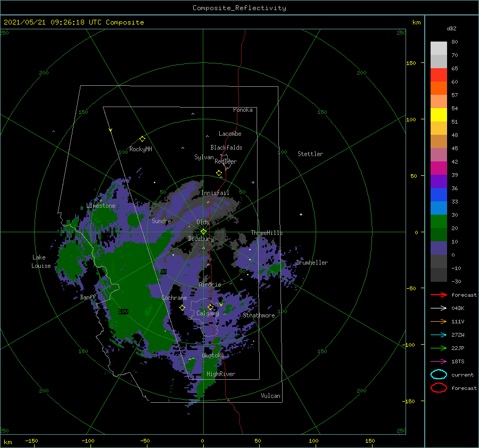The width and height of the screenshot is (479, 448).
Task: Click the Calgary city label
Action: tap(208, 313)
